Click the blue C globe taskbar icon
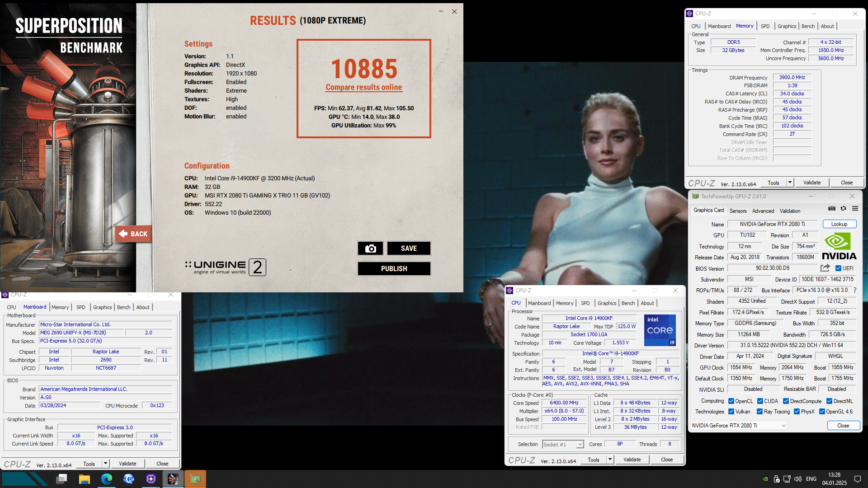 [x=129, y=479]
